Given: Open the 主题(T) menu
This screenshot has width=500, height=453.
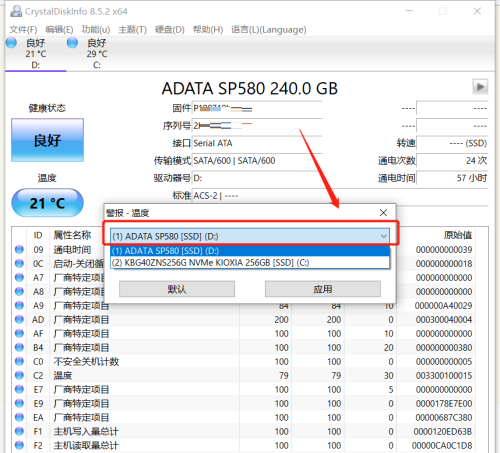Looking at the screenshot, I should pyautogui.click(x=132, y=30).
